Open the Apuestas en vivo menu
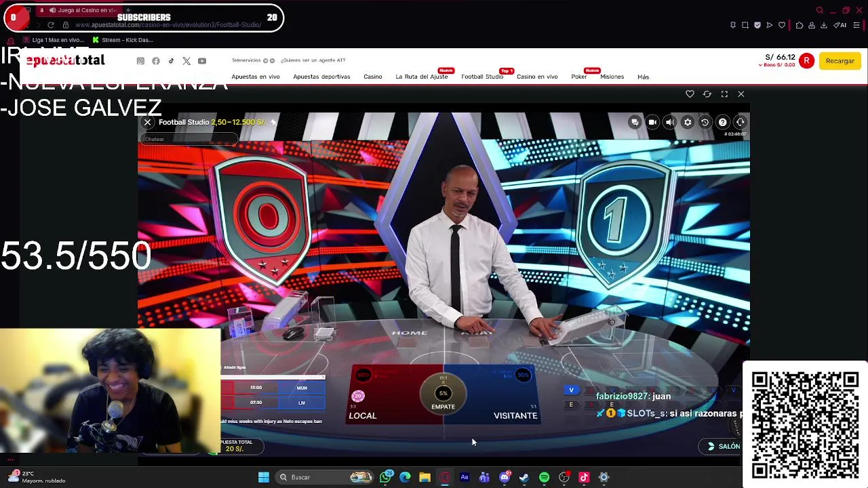 (x=256, y=77)
